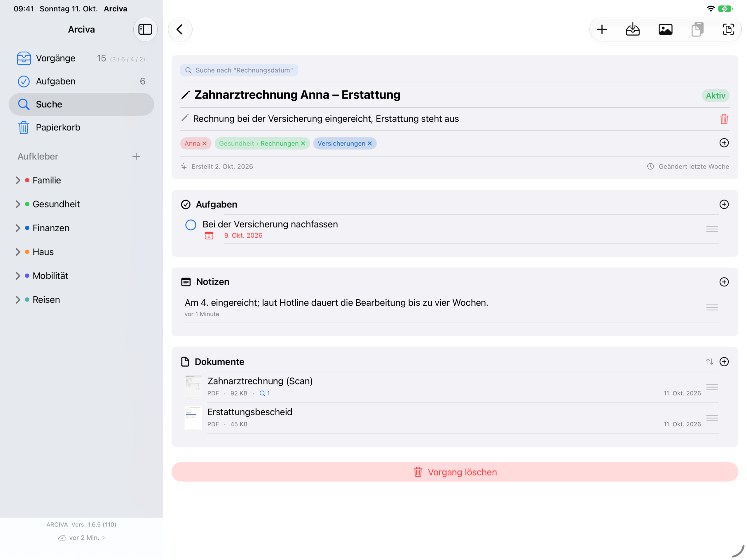
Task: Open Papierkorb in the sidebar
Action: (x=81, y=127)
